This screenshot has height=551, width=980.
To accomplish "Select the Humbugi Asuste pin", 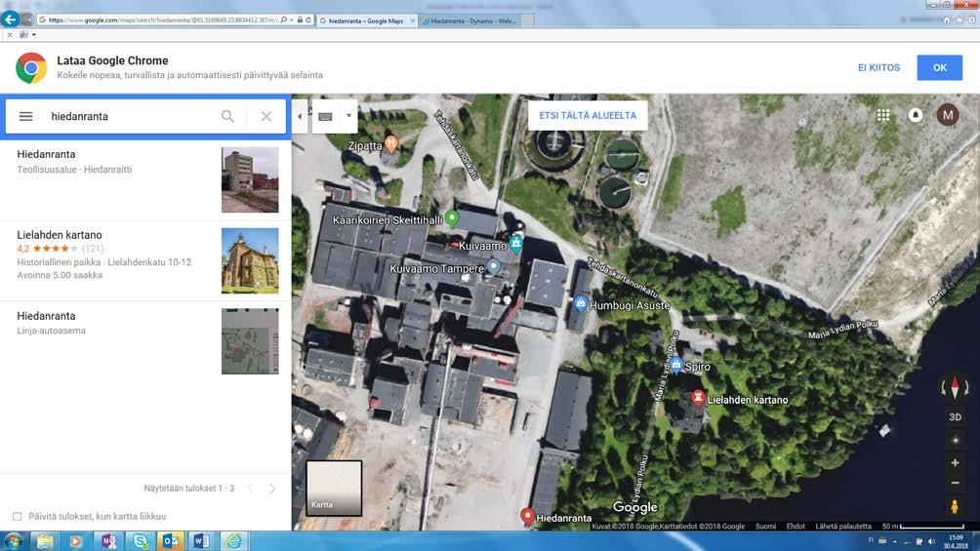I will pos(580,303).
